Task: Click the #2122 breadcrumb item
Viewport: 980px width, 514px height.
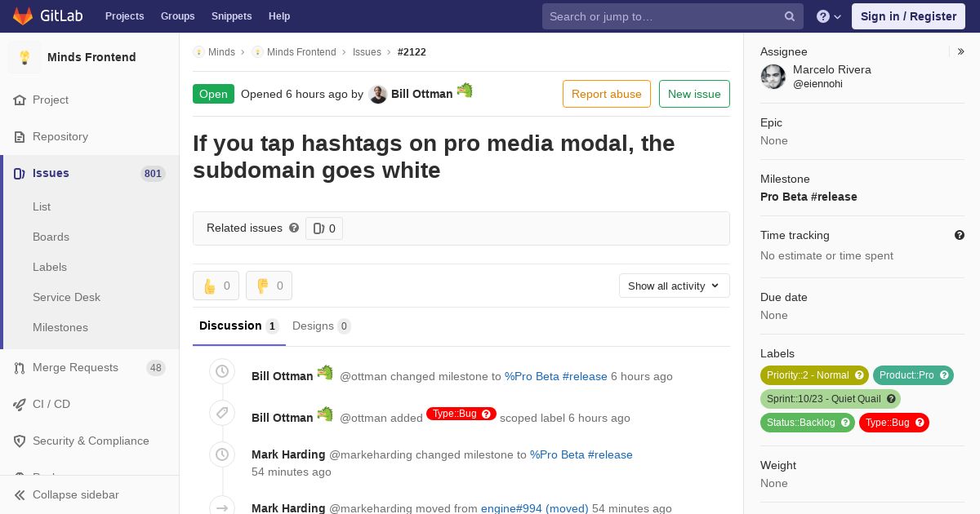Action: pos(412,51)
